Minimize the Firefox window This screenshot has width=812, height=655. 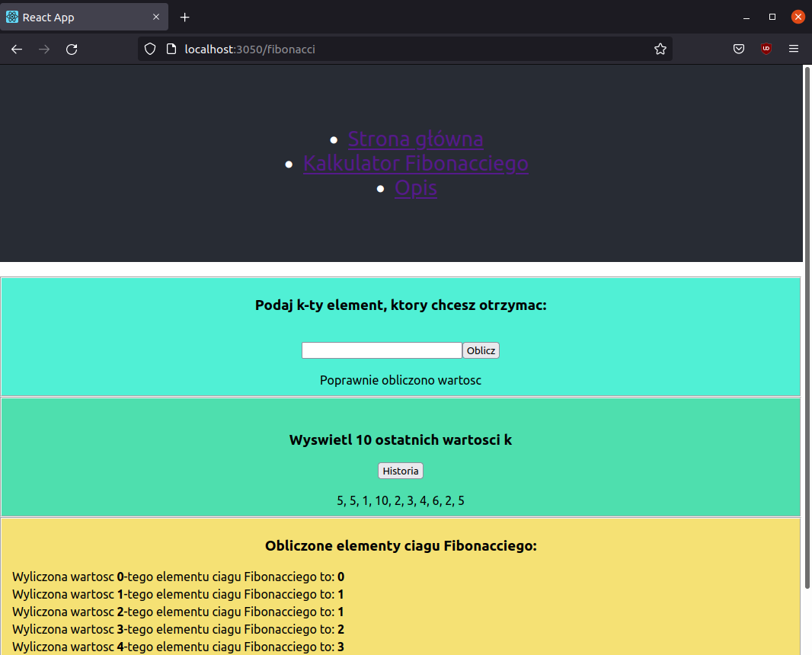tap(746, 17)
